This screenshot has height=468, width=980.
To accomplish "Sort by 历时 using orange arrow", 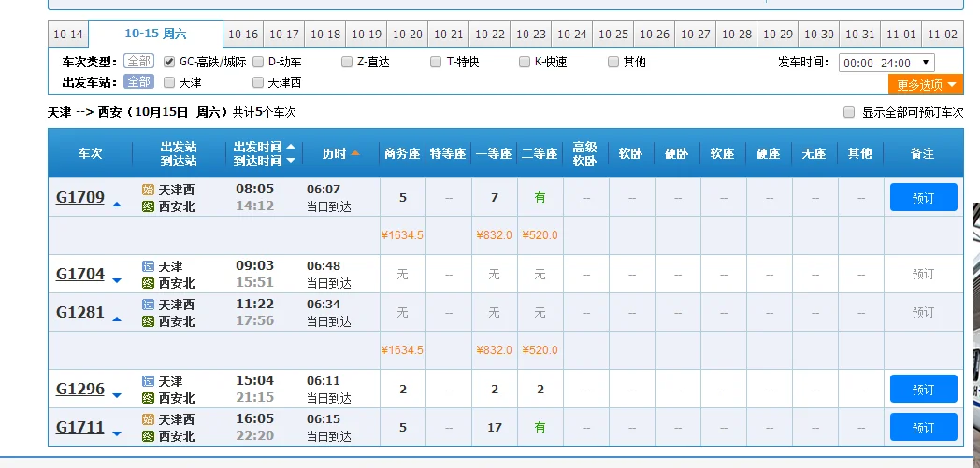I will point(355,153).
